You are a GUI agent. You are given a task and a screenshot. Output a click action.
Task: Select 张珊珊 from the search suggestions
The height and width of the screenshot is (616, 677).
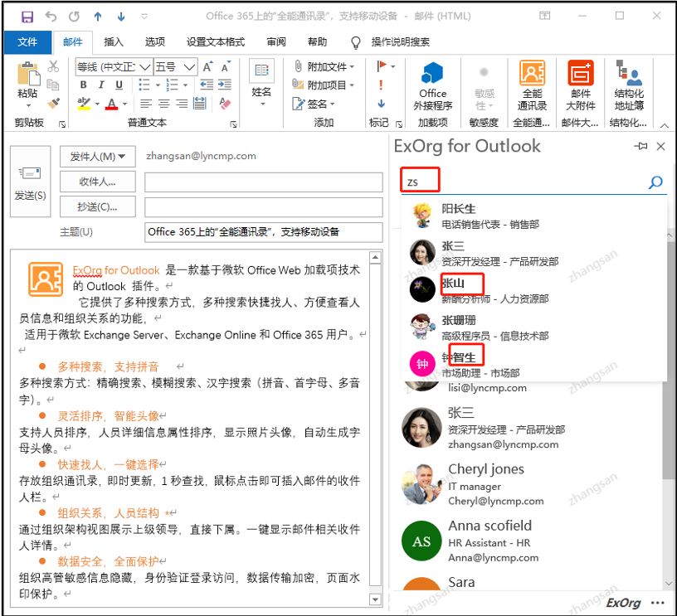click(533, 327)
